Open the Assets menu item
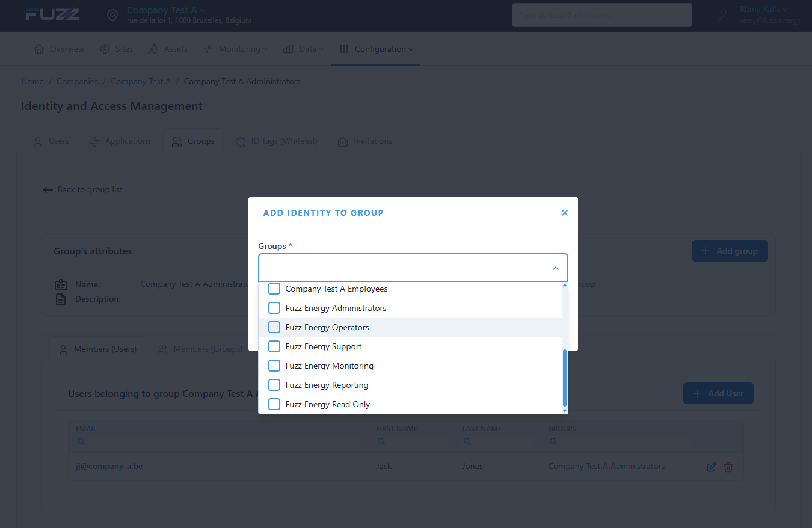812x528 pixels. 168,49
